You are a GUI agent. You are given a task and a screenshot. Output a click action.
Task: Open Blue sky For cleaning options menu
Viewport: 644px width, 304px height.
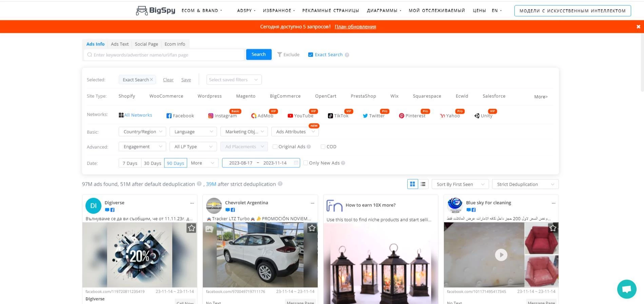tap(553, 203)
